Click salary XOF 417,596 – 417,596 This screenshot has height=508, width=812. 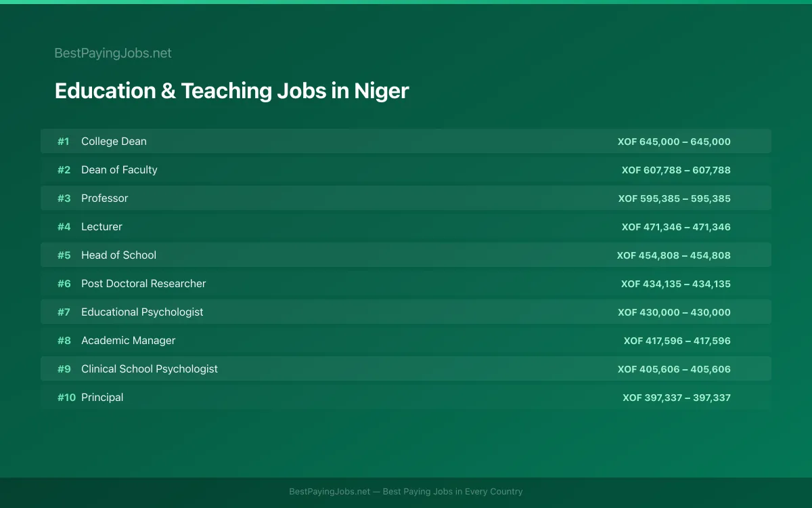(x=677, y=341)
